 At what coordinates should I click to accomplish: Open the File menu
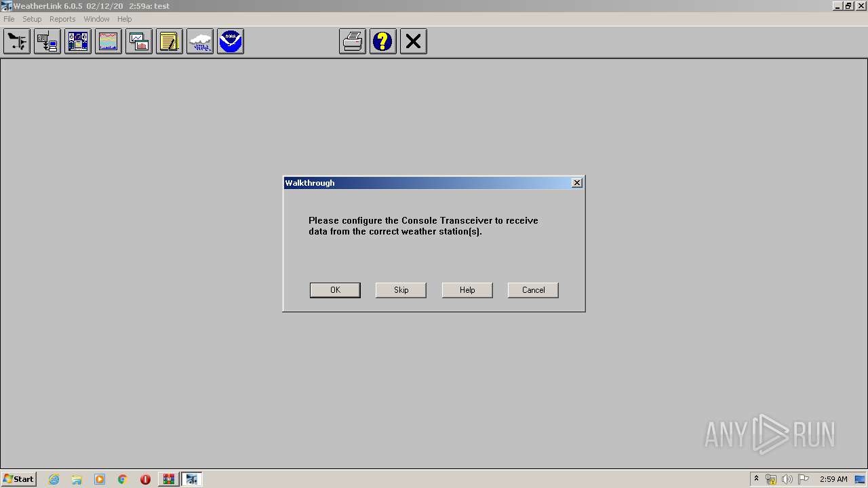tap(9, 19)
